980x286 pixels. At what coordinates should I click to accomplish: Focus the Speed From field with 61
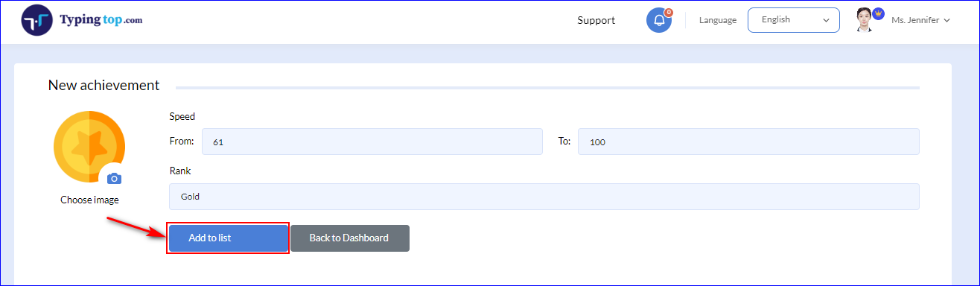click(x=372, y=142)
